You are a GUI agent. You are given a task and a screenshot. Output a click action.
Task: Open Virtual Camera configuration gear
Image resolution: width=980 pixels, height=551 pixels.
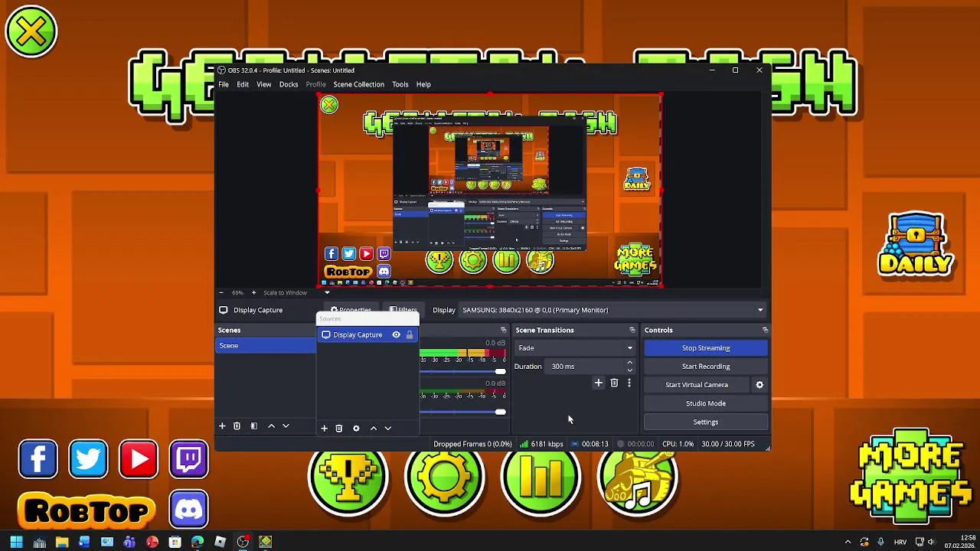point(759,385)
